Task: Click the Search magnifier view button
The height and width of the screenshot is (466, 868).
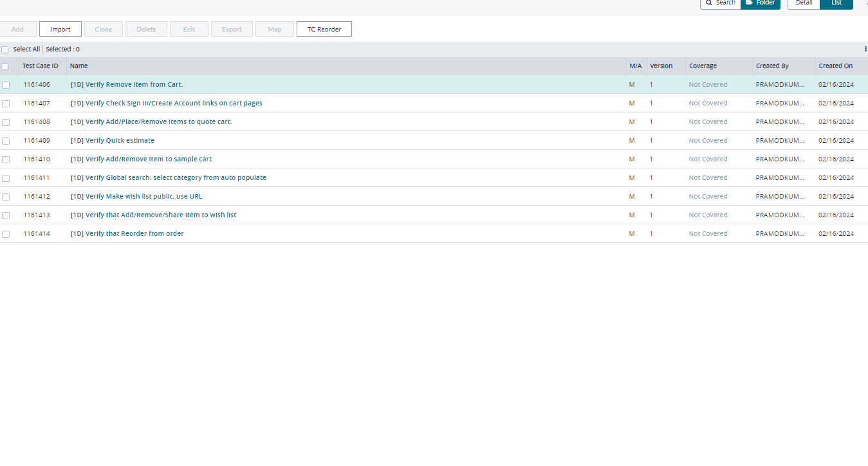Action: (x=720, y=3)
